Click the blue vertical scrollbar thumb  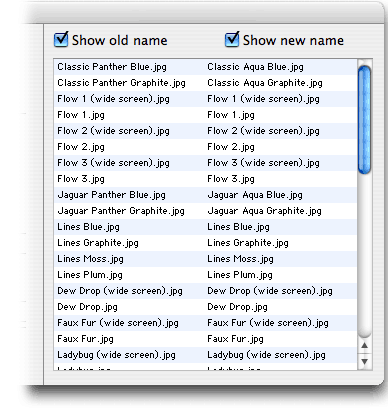pos(364,120)
